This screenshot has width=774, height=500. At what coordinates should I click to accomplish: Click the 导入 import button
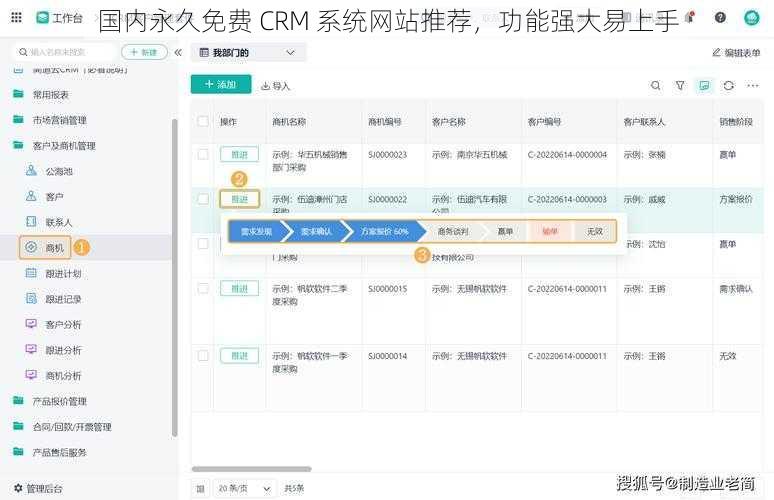[x=275, y=86]
